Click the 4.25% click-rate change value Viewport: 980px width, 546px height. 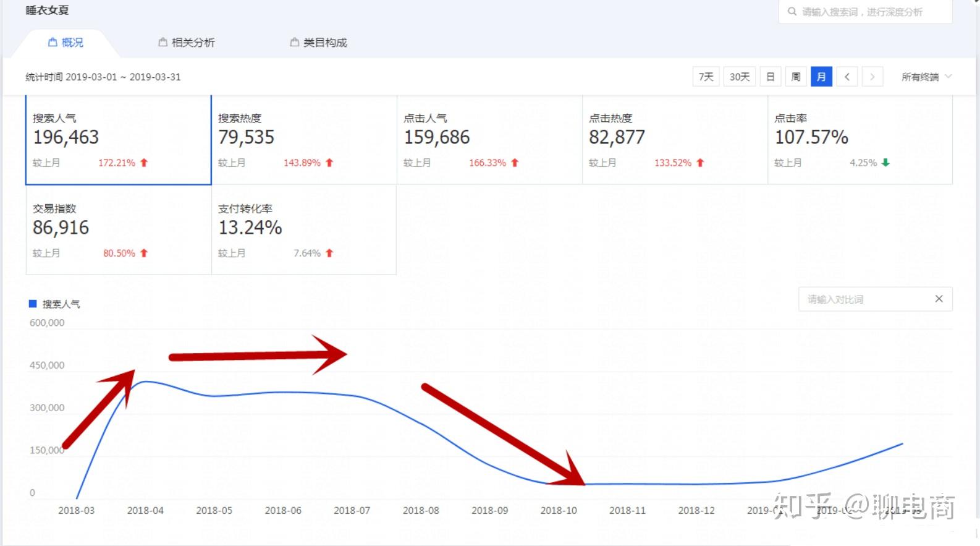coord(863,163)
